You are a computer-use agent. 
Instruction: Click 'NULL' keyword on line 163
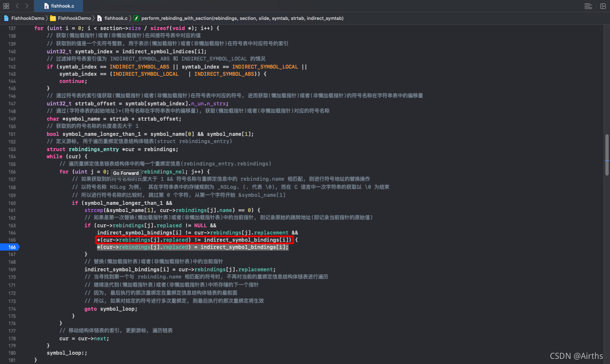click(x=200, y=226)
